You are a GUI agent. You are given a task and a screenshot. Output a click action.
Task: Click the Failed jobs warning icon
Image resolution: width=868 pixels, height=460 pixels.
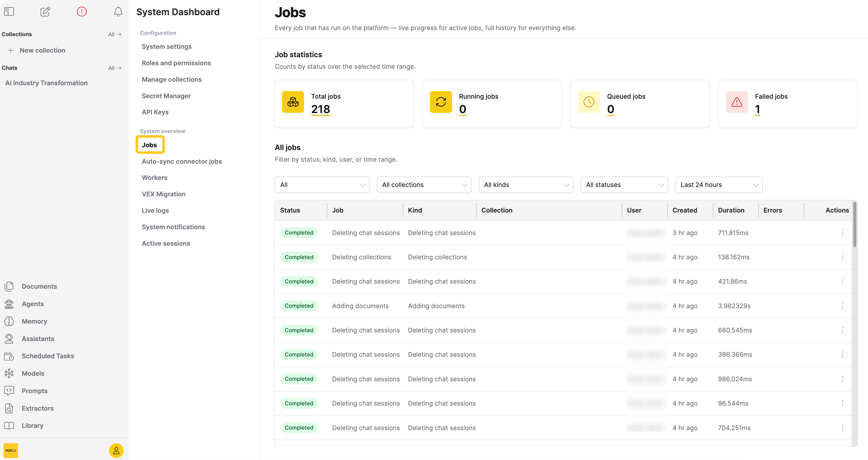736,102
